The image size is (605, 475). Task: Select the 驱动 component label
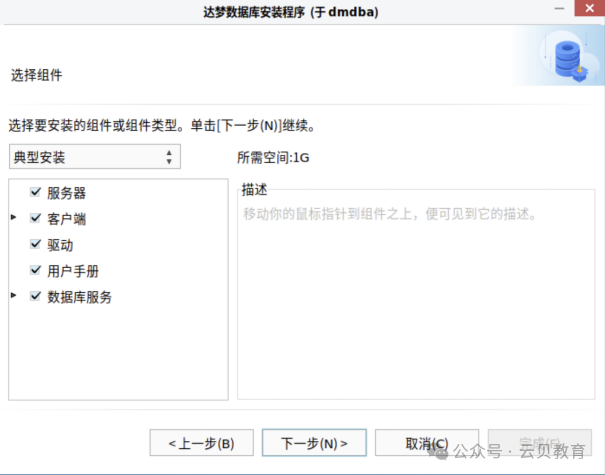(x=60, y=245)
